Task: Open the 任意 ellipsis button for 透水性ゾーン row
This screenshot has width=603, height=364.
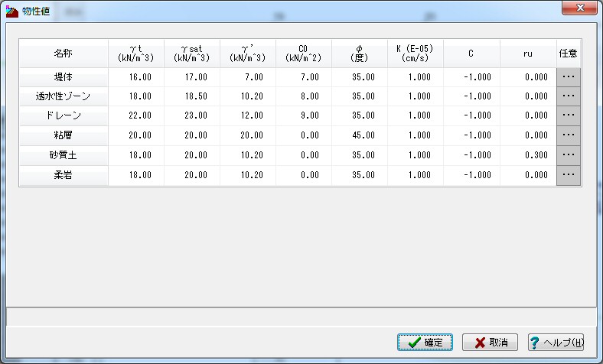Action: coord(569,96)
